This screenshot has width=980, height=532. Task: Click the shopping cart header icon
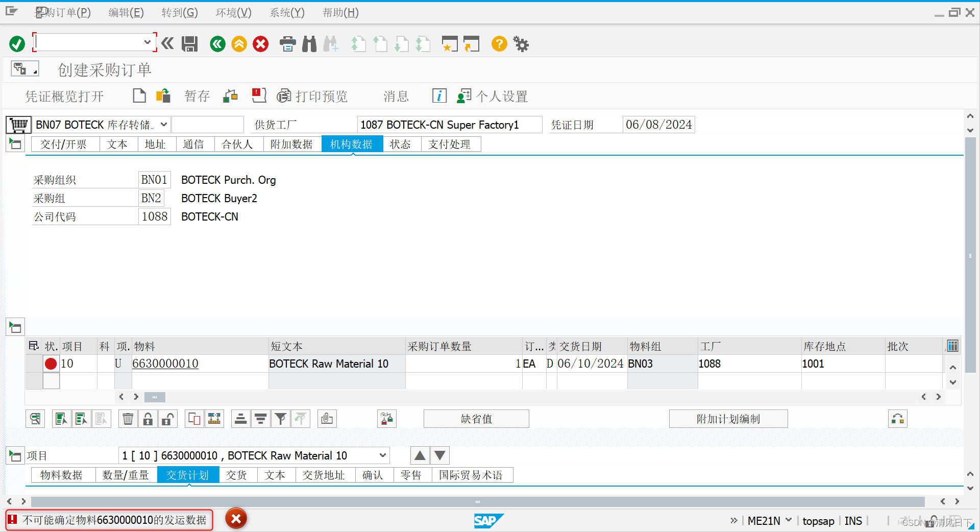coord(19,125)
